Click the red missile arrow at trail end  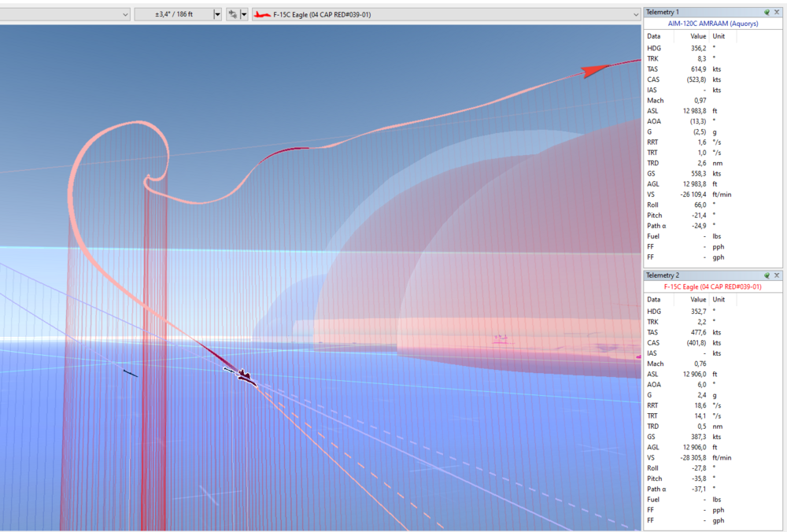(x=595, y=70)
